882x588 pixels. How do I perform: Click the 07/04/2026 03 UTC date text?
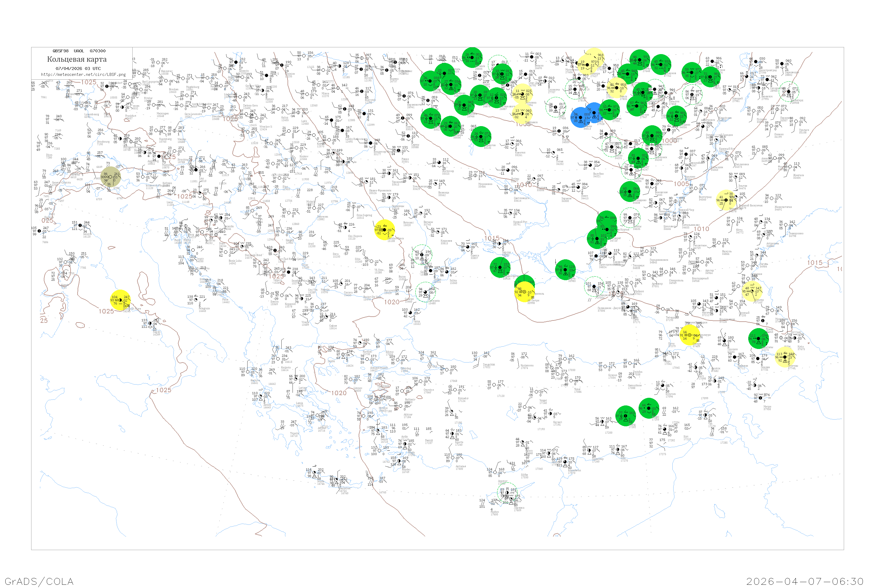click(x=78, y=69)
